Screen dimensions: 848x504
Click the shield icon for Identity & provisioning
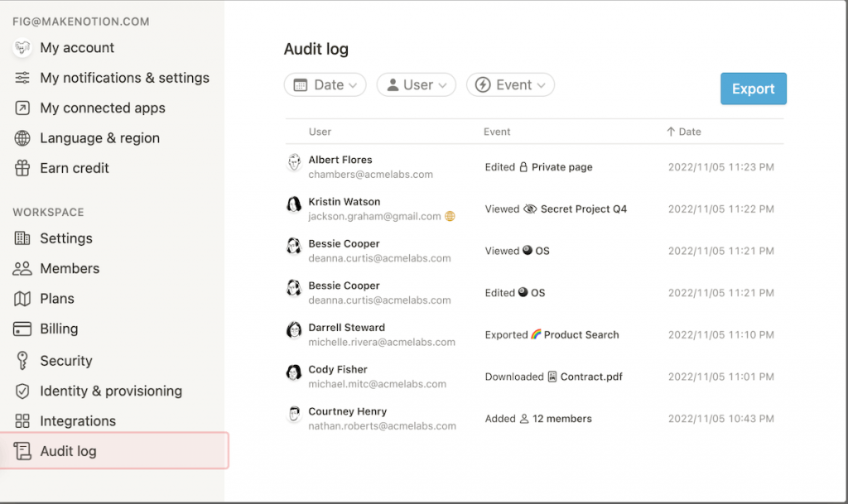pyautogui.click(x=22, y=391)
